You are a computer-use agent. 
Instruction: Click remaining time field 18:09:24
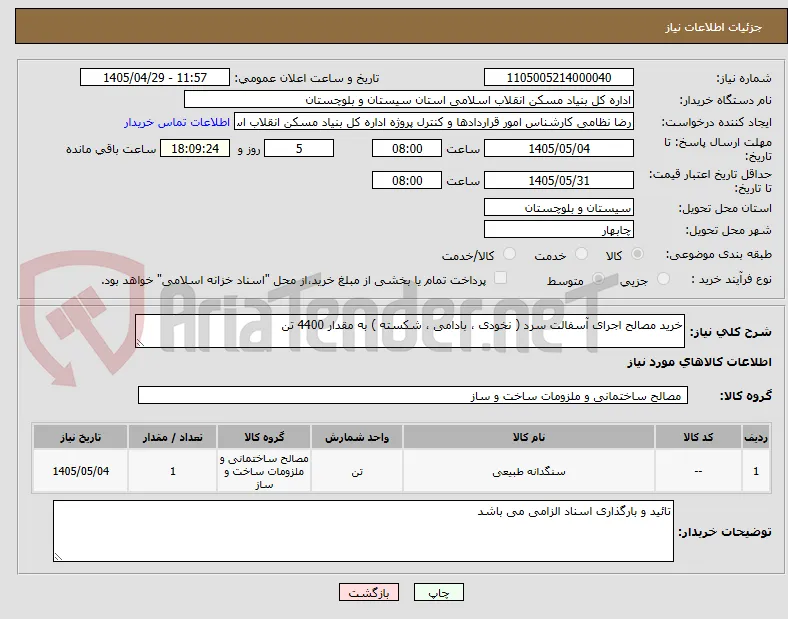click(x=195, y=148)
